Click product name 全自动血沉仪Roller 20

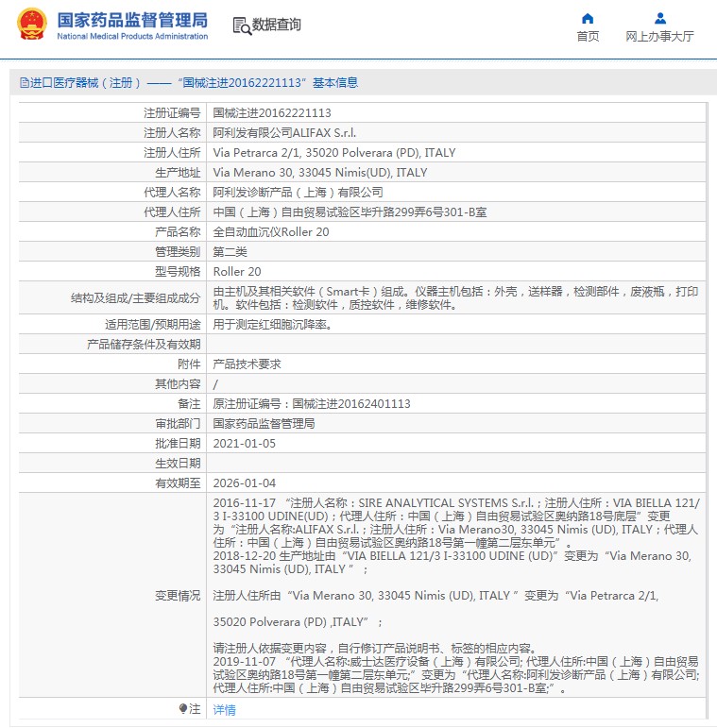point(271,232)
